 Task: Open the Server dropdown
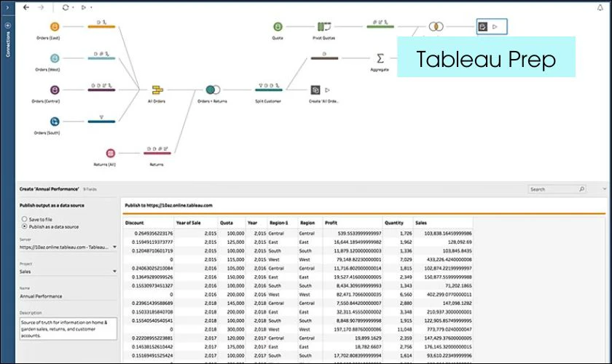68,247
